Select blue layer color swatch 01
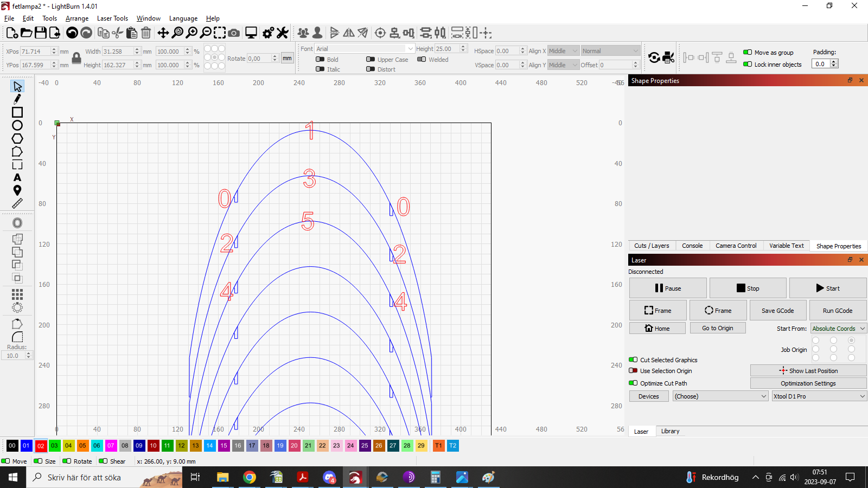 [x=26, y=446]
